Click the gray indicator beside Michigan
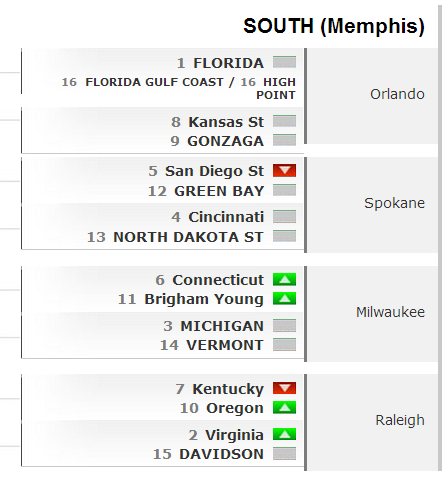This screenshot has height=480, width=442. (284, 325)
